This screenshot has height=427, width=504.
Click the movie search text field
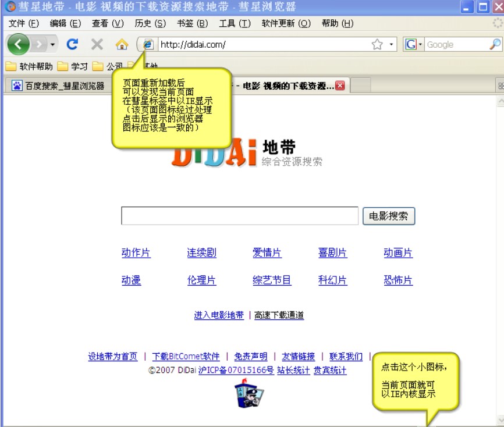239,216
